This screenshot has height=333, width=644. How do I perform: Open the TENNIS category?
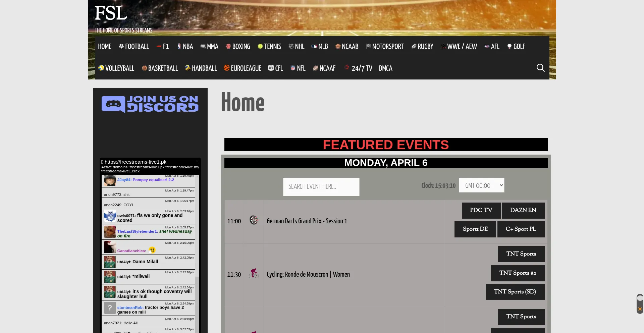(269, 47)
